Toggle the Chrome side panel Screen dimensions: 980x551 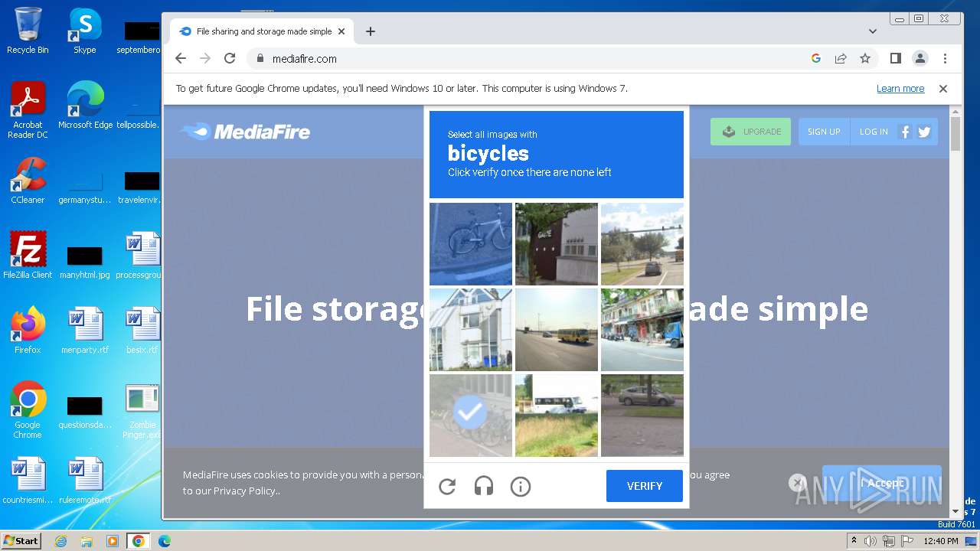pos(896,58)
